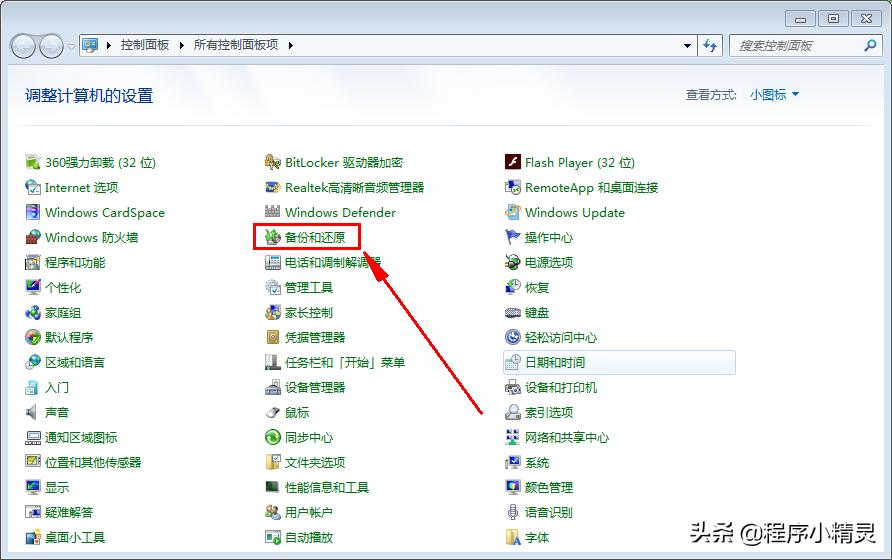The height and width of the screenshot is (560, 892).
Task: Open the 疑难解答 link
Action: tap(68, 512)
